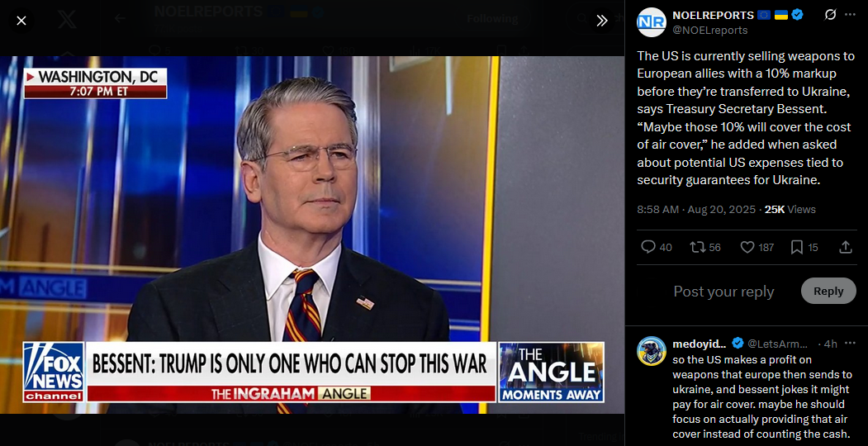Close the image viewer with the X icon
The height and width of the screenshot is (446, 868).
[21, 21]
